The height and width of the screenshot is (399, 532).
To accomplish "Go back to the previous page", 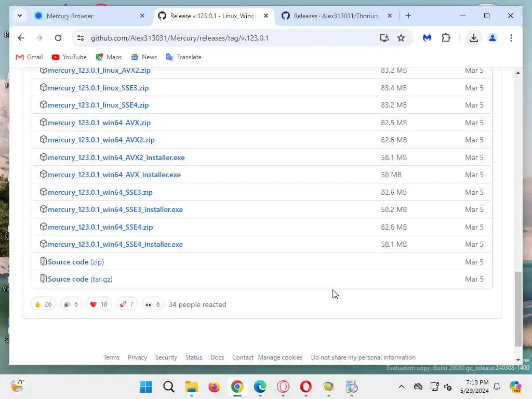I will [21, 38].
